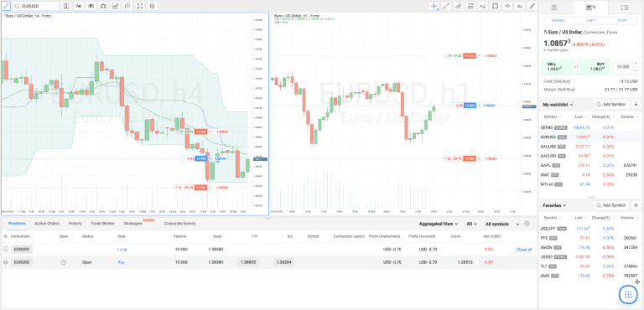This screenshot has width=644, height=310.
Task: Open the round apps grid button
Action: 627,294
